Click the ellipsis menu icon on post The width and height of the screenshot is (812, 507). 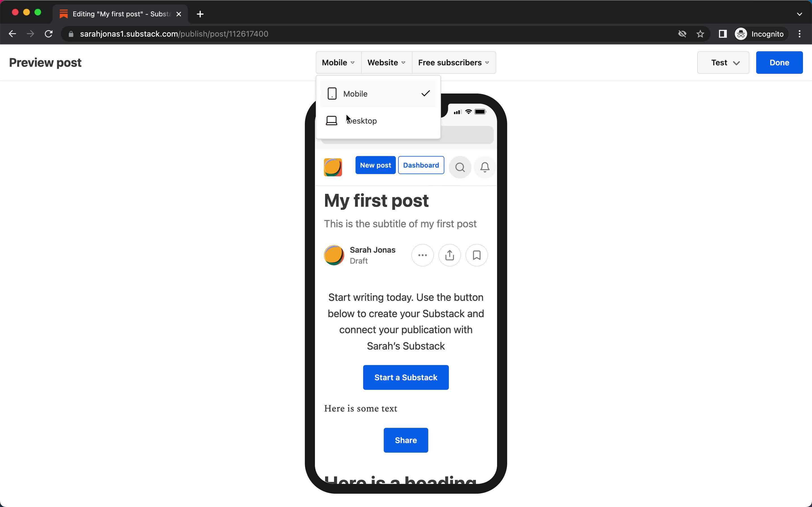point(423,255)
